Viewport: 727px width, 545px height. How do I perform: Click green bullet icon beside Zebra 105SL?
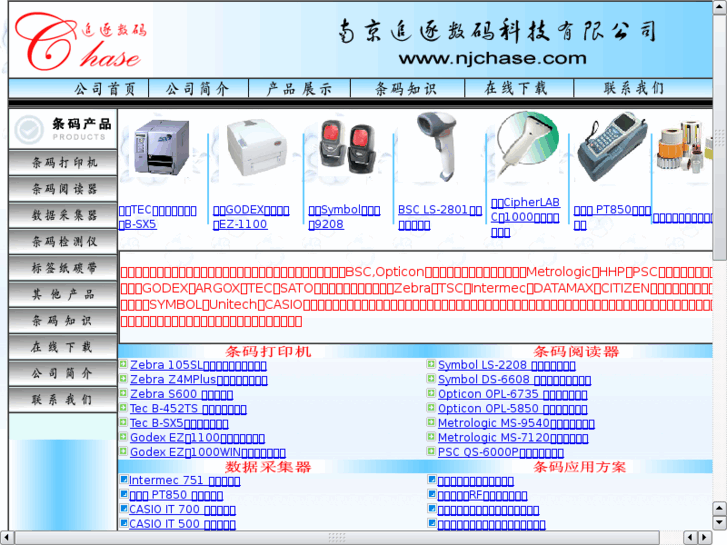(x=123, y=364)
